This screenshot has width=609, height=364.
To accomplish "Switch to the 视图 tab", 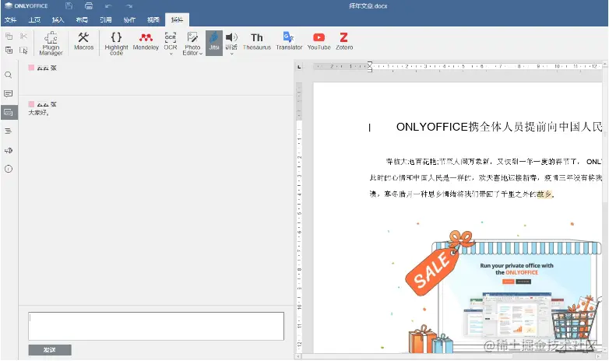I will tap(153, 19).
